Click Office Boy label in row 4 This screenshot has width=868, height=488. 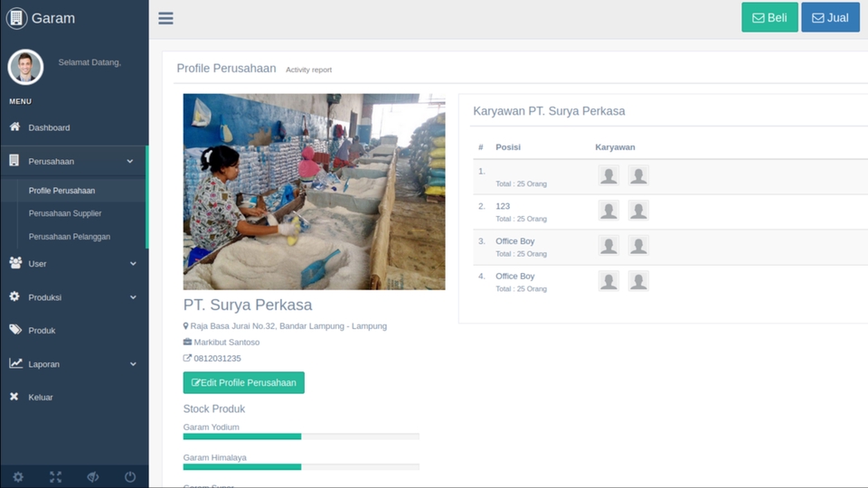[x=514, y=277]
